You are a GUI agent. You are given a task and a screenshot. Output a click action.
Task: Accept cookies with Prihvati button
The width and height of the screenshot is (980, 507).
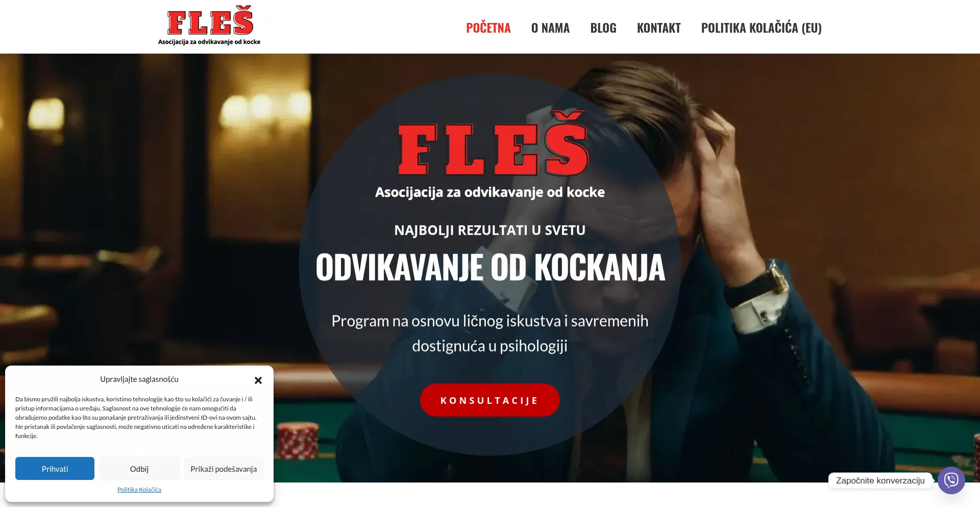pyautogui.click(x=55, y=469)
